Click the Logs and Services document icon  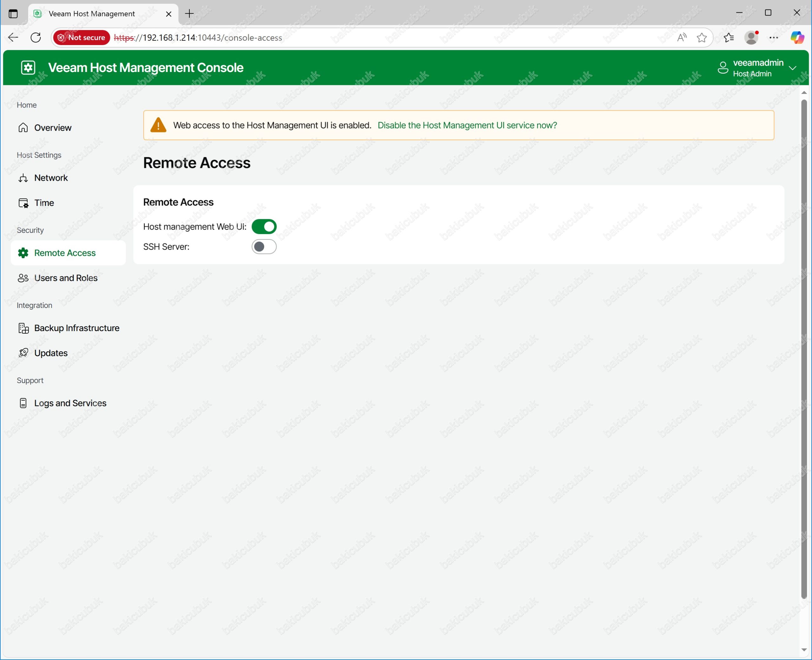tap(23, 403)
